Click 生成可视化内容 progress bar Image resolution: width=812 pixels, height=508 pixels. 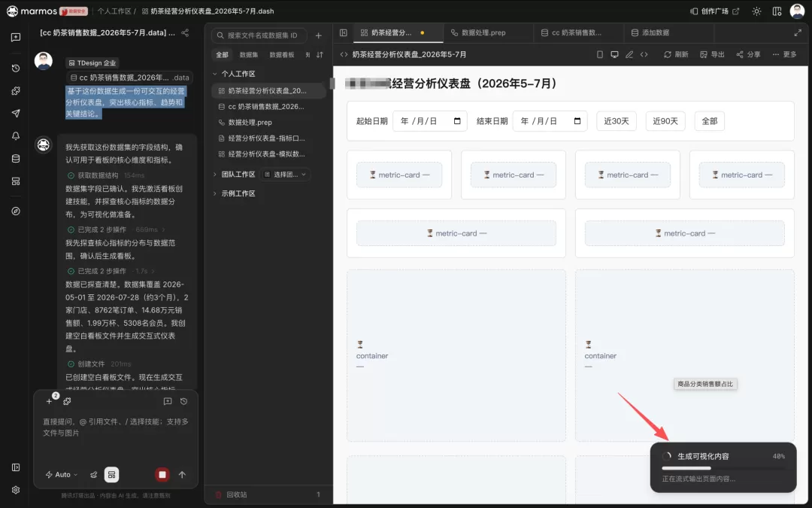724,468
